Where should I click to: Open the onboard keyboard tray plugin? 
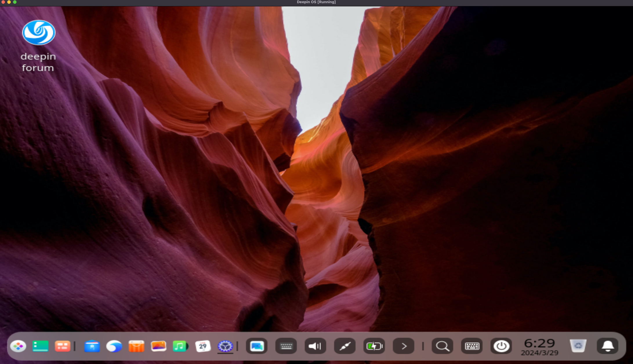click(286, 346)
